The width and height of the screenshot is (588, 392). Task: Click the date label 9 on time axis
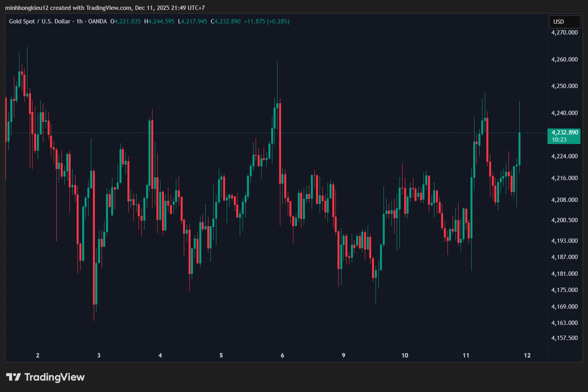point(343,355)
